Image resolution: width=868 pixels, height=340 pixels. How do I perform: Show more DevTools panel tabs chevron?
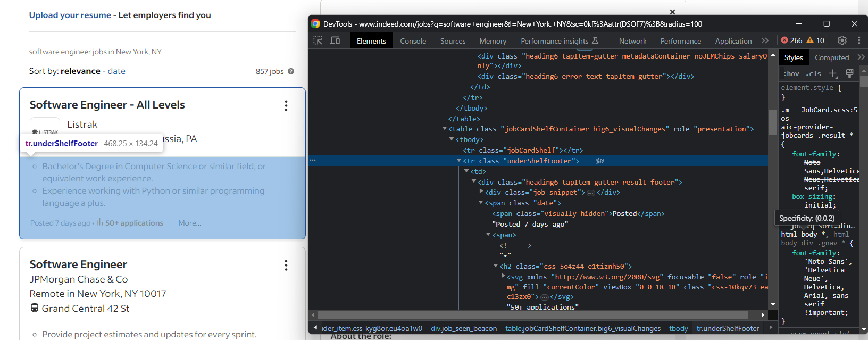coord(765,40)
